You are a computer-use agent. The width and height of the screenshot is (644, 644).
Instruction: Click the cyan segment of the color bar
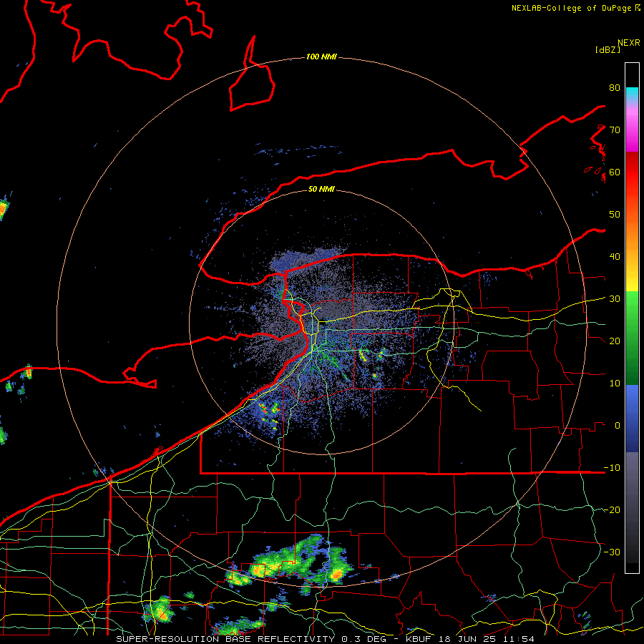(632, 94)
